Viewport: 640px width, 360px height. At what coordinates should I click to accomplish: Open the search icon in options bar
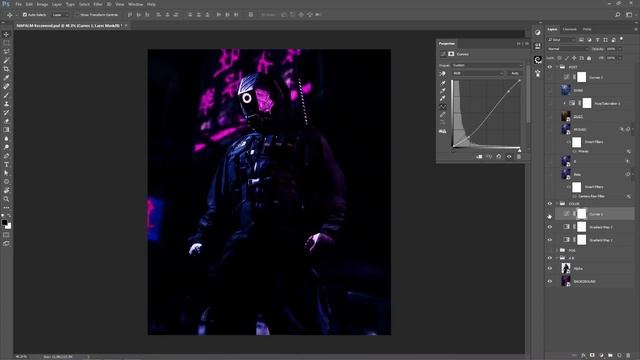pos(618,15)
